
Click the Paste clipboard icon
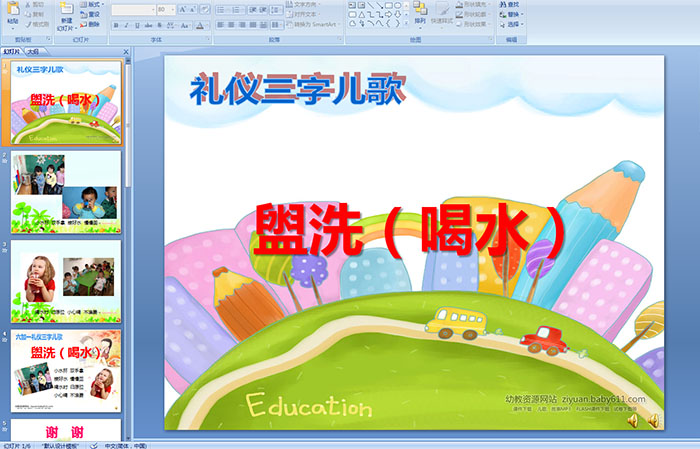coord(13,8)
